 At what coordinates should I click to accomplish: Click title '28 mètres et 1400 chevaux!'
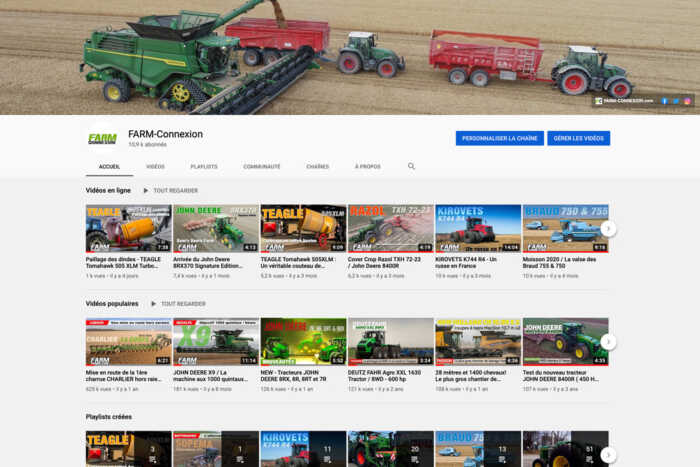[471, 375]
